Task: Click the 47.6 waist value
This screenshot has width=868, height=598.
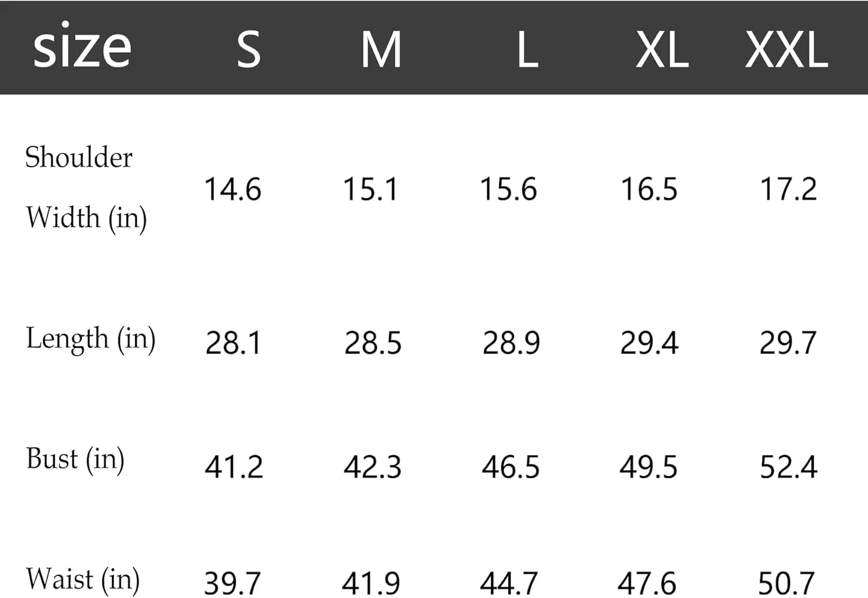Action: [647, 583]
